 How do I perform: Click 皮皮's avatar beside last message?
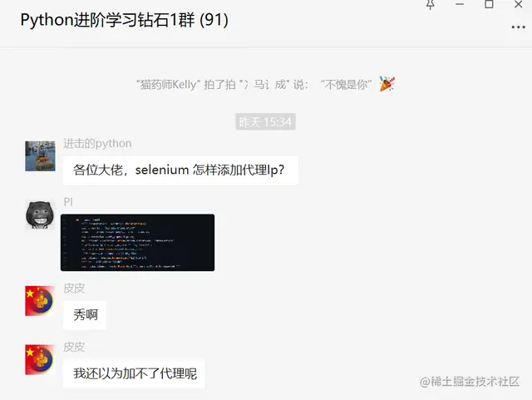pos(40,359)
